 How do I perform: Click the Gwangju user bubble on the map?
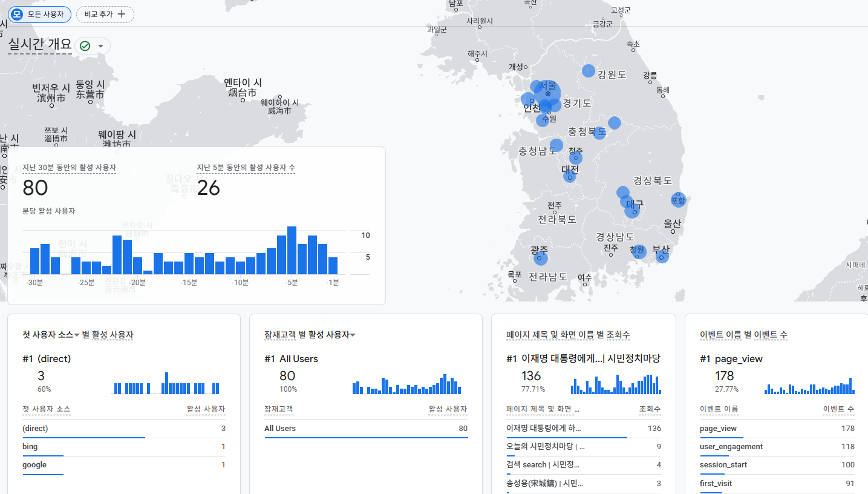pyautogui.click(x=540, y=259)
